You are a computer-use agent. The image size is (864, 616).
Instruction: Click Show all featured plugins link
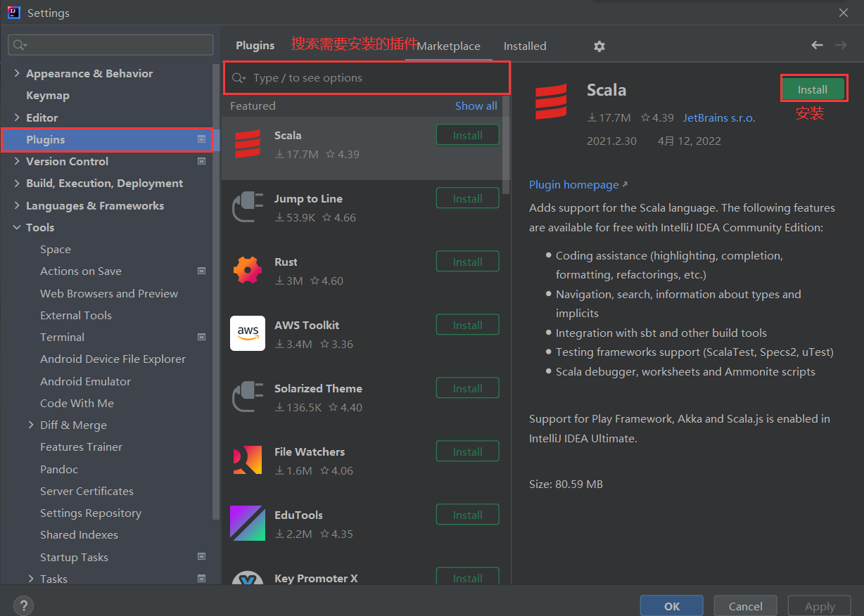pos(476,105)
